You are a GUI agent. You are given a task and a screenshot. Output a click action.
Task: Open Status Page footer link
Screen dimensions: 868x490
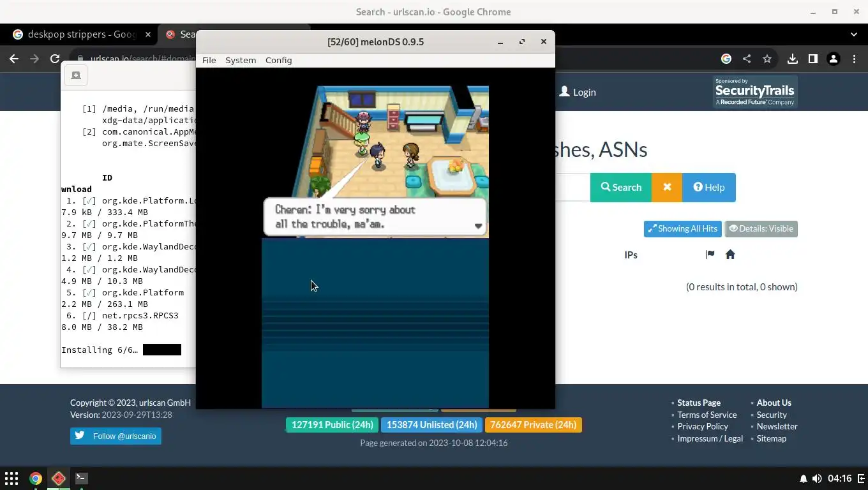coord(699,403)
